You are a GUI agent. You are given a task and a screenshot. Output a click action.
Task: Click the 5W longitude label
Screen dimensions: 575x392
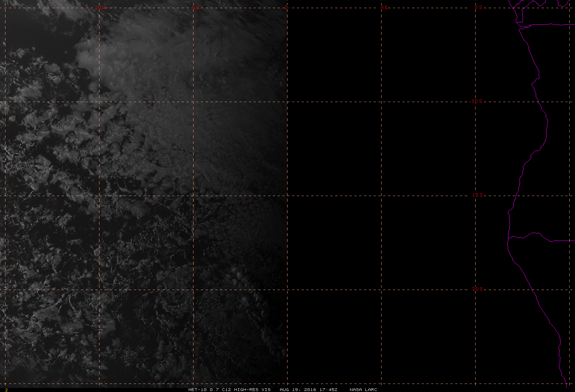[x=195, y=7]
